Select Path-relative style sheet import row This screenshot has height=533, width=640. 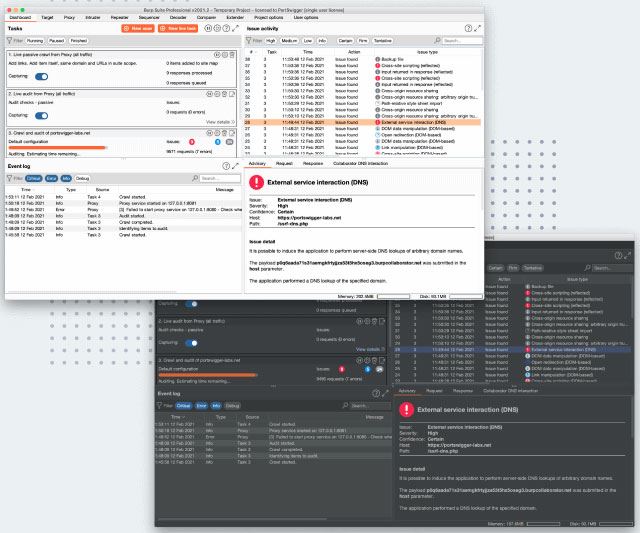362,103
